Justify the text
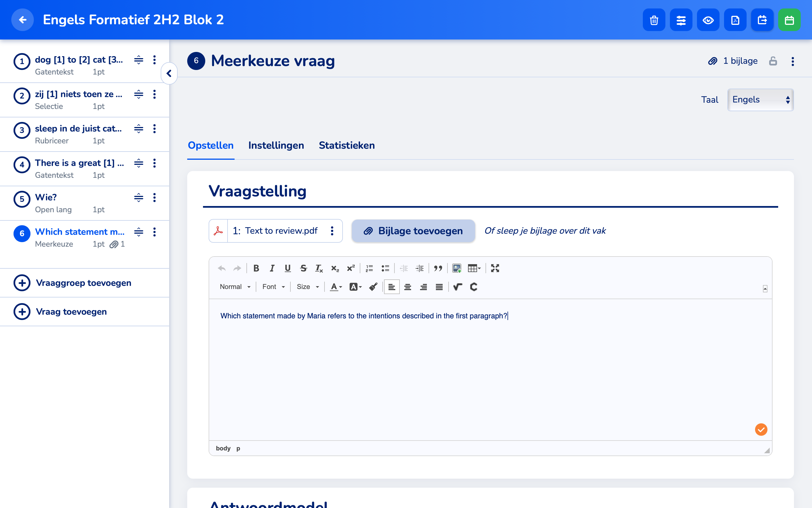This screenshot has height=508, width=812. pyautogui.click(x=439, y=286)
